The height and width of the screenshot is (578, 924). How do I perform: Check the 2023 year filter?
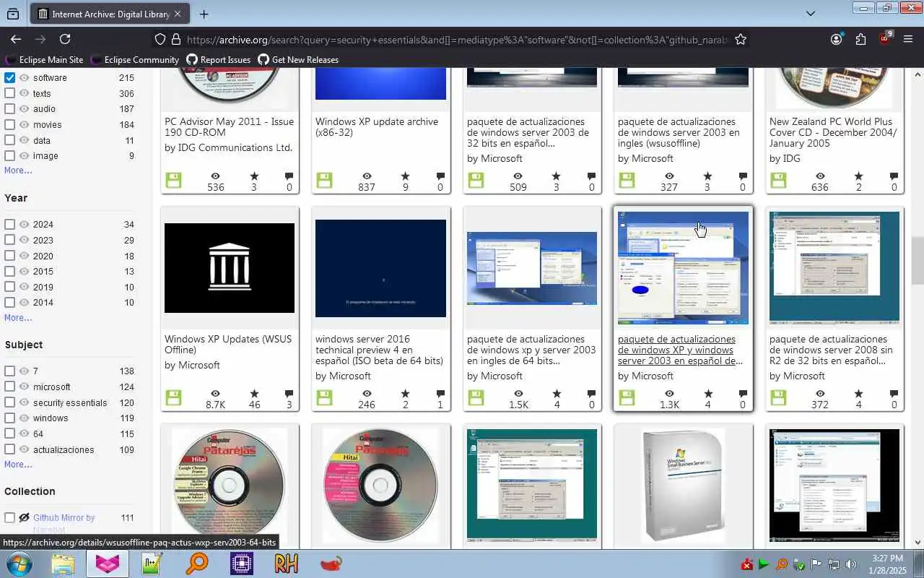9,240
